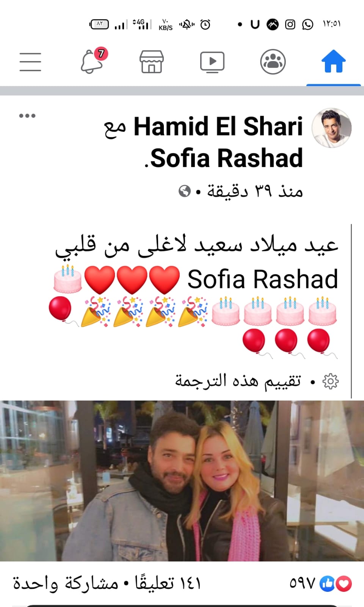The height and width of the screenshot is (607, 364).
Task: Open the Marketplace storefront icon
Action: click(x=152, y=61)
